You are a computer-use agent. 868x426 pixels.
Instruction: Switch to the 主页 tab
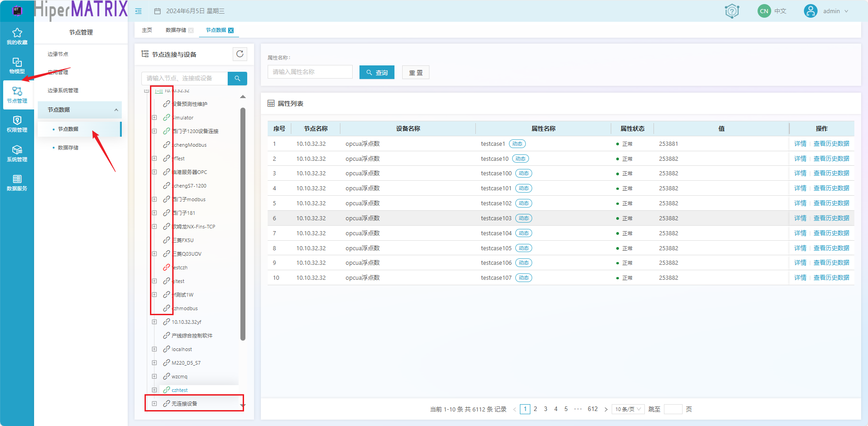(x=147, y=30)
